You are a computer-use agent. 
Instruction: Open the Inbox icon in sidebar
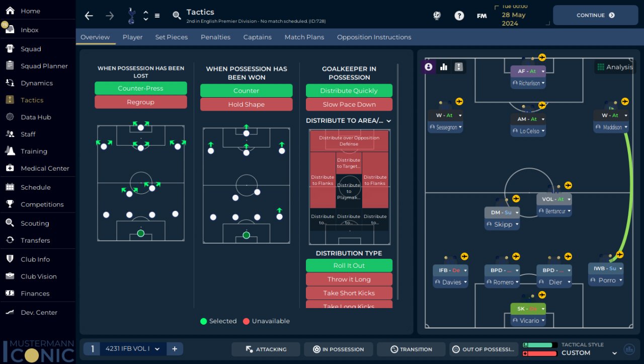10,29
